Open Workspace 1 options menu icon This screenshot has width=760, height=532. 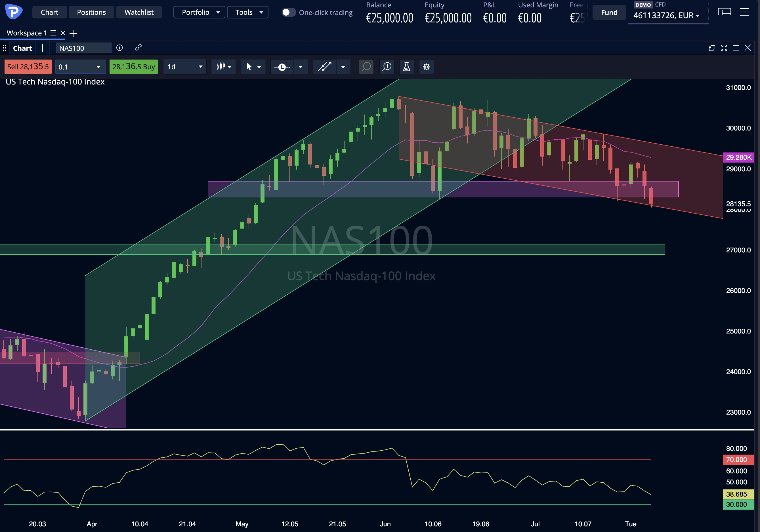tap(53, 33)
